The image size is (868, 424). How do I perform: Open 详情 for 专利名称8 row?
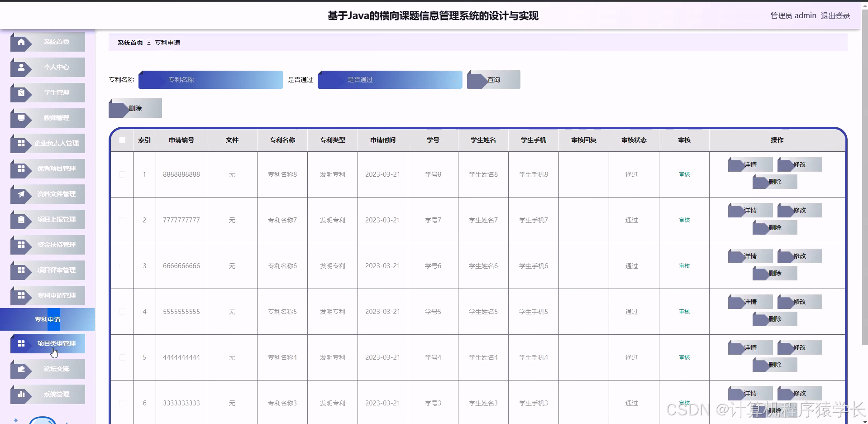click(750, 164)
